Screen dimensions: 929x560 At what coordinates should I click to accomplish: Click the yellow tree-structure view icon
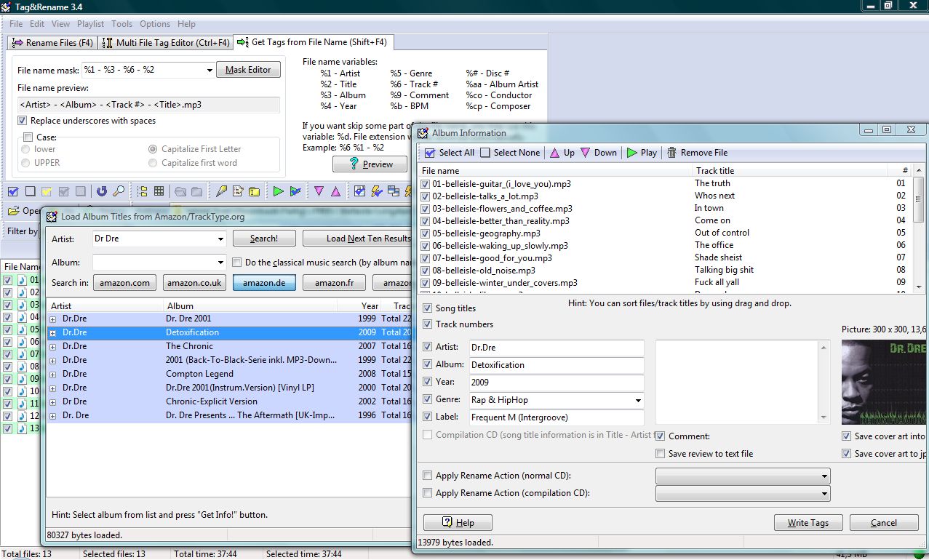143,192
